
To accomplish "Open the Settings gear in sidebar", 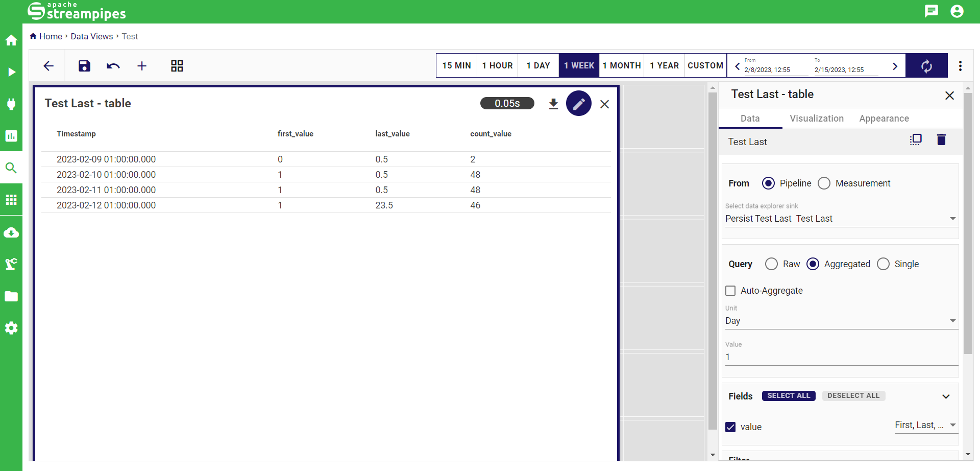I will point(11,328).
